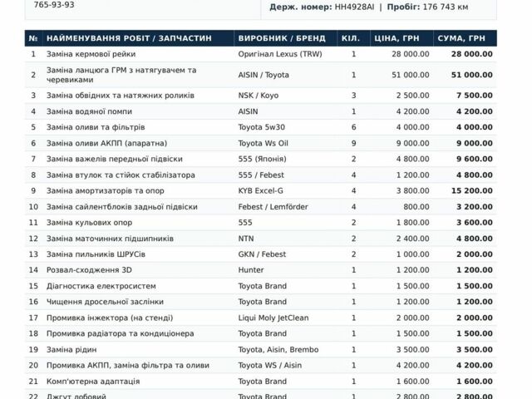532x399 pixels.
Task: Select 'Заміна кульових опор' row text
Action: pos(89,223)
